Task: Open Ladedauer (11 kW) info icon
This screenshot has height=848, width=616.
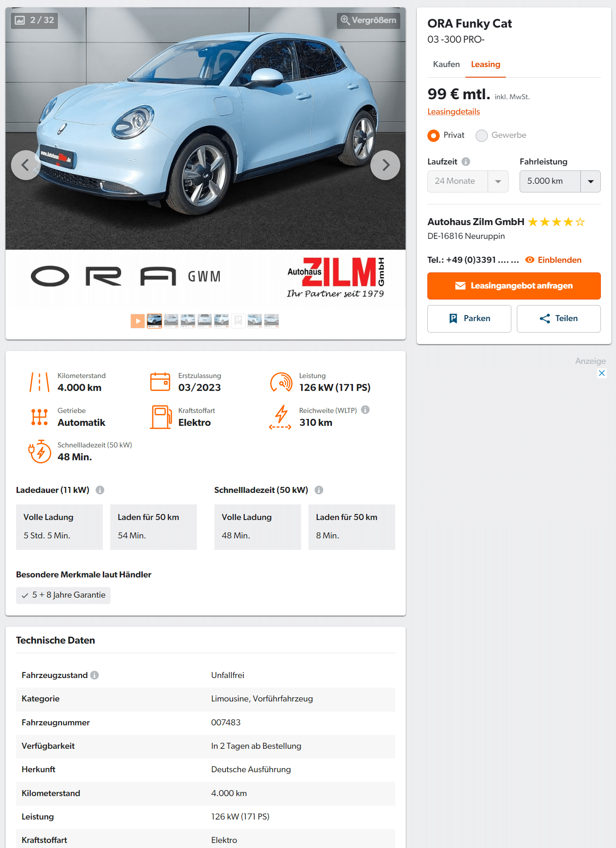Action: tap(100, 490)
